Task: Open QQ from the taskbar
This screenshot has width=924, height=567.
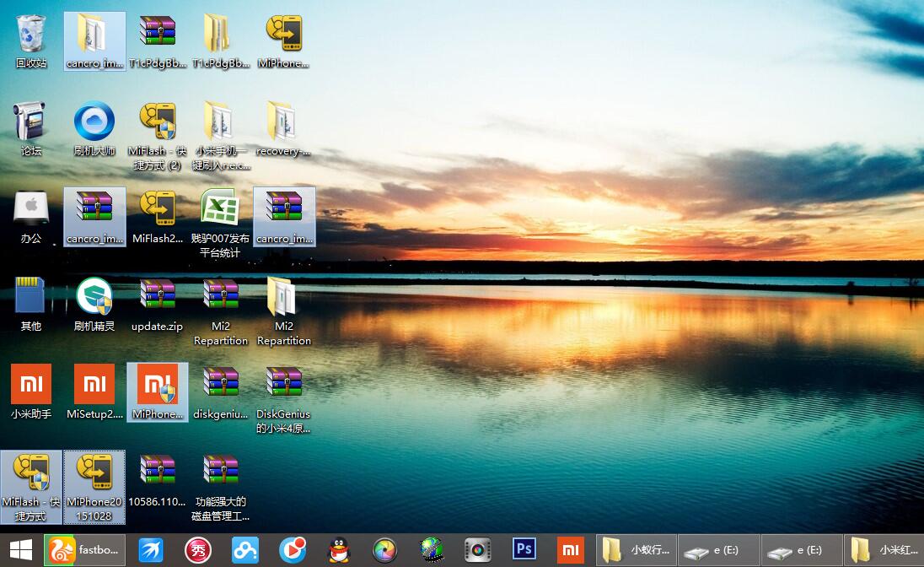Action: tap(339, 549)
